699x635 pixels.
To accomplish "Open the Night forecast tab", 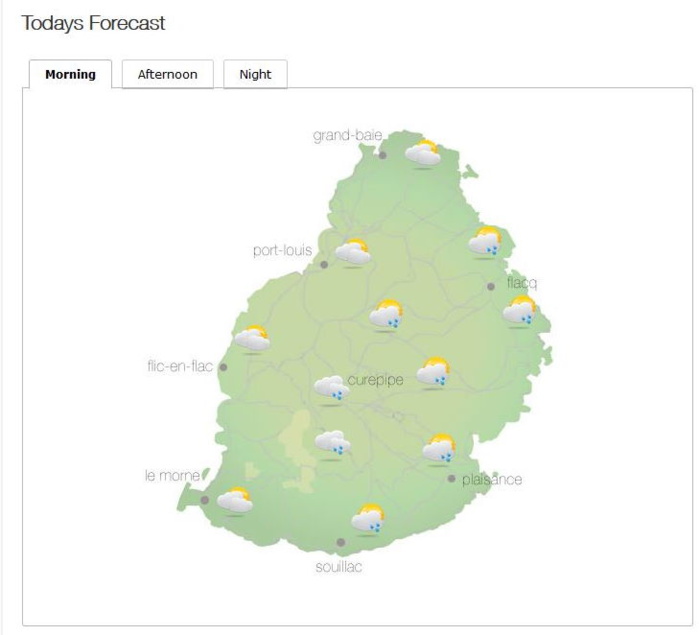I will (255, 74).
